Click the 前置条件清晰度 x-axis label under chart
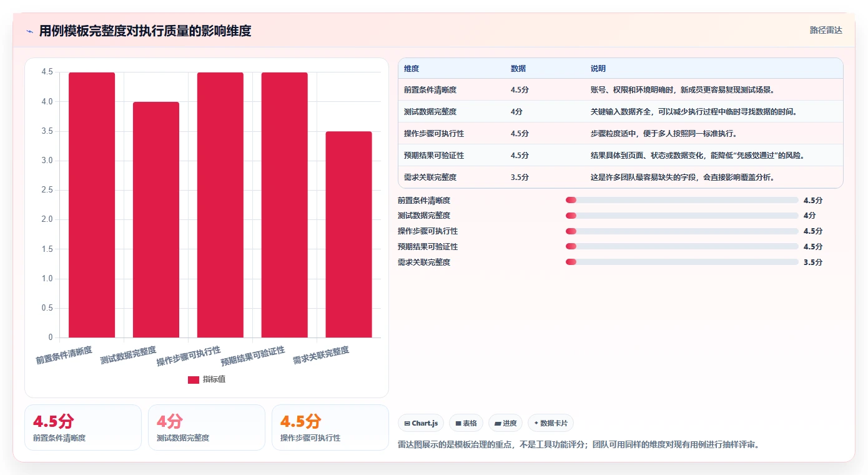868x475 pixels. pyautogui.click(x=64, y=355)
